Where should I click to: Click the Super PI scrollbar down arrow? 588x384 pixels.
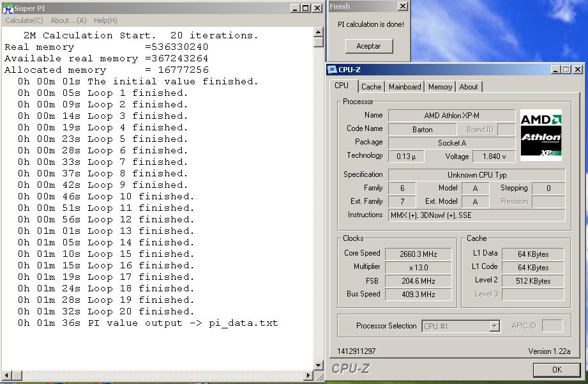(319, 365)
